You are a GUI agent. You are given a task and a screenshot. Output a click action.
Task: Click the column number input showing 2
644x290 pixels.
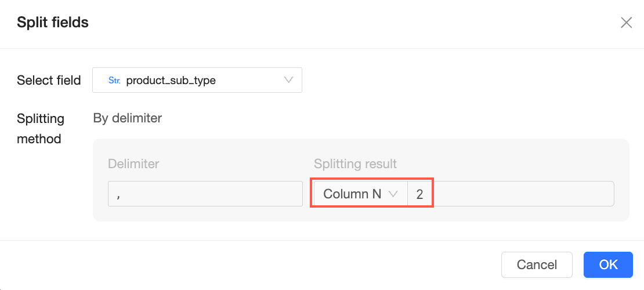tap(420, 194)
